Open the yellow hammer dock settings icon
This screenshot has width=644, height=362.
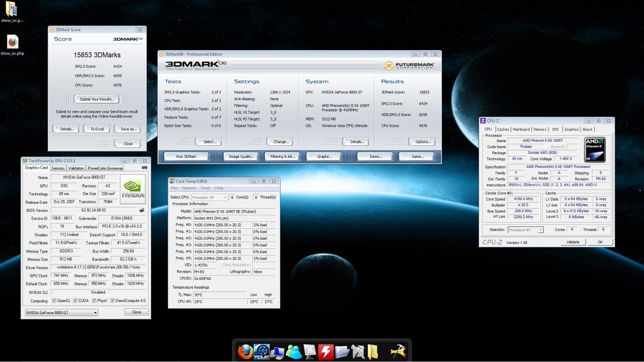click(x=398, y=352)
